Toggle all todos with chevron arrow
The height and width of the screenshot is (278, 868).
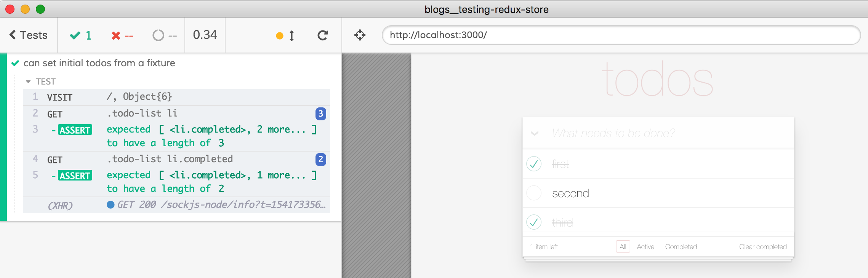(535, 133)
